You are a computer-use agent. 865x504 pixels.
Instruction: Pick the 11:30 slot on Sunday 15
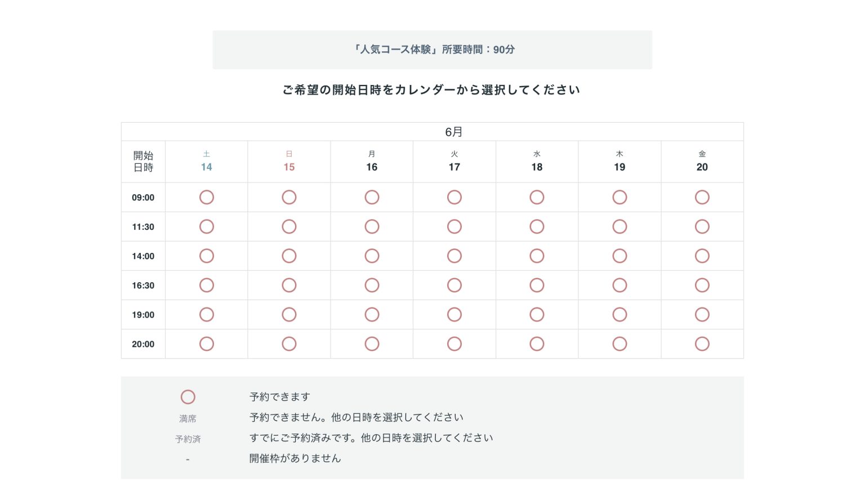[x=289, y=227]
